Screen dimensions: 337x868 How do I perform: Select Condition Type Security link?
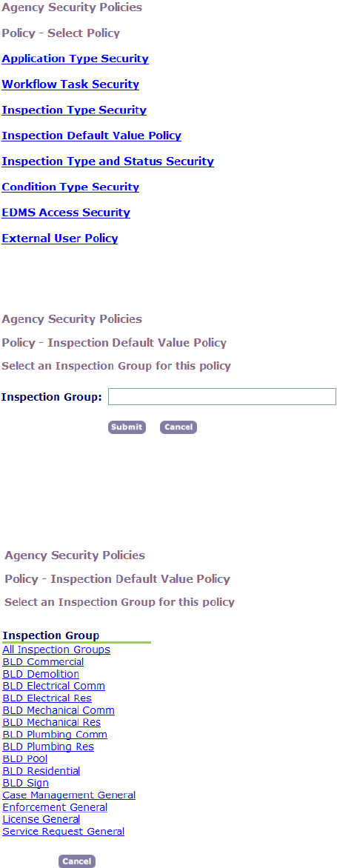(x=71, y=187)
